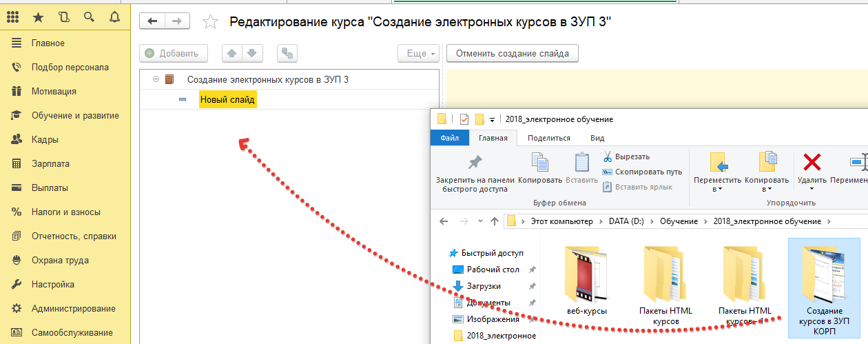Select Изображения in navigation pane
Image resolution: width=868 pixels, height=344 pixels.
[486, 319]
